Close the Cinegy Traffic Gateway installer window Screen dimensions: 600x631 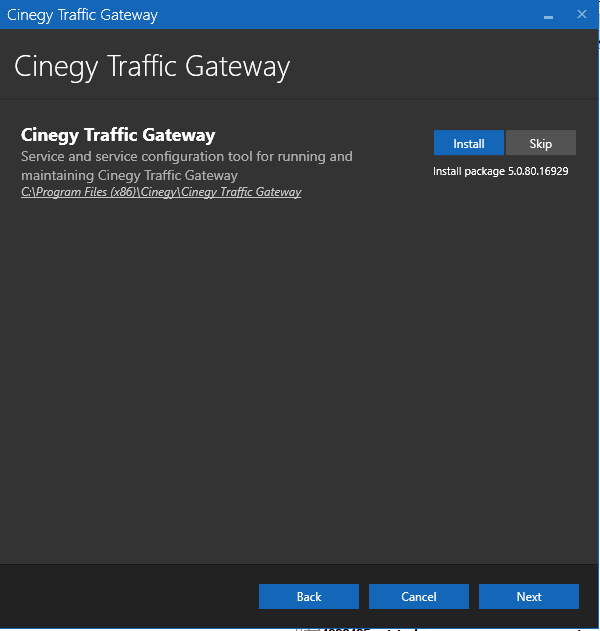click(x=581, y=14)
